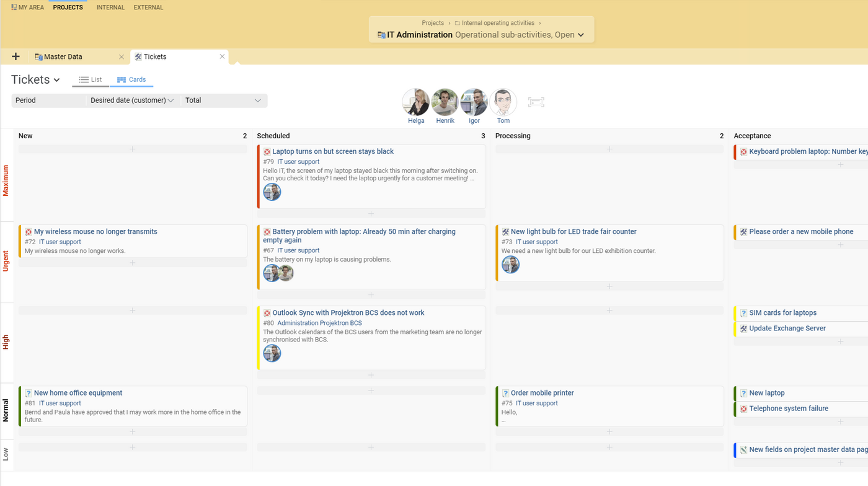This screenshot has width=868, height=486.
Task: Click icon on New fields on project master data
Action: (743, 451)
